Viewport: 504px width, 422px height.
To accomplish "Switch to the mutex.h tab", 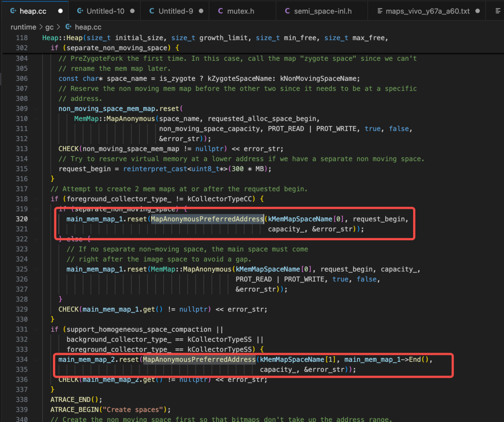I will coord(240,11).
